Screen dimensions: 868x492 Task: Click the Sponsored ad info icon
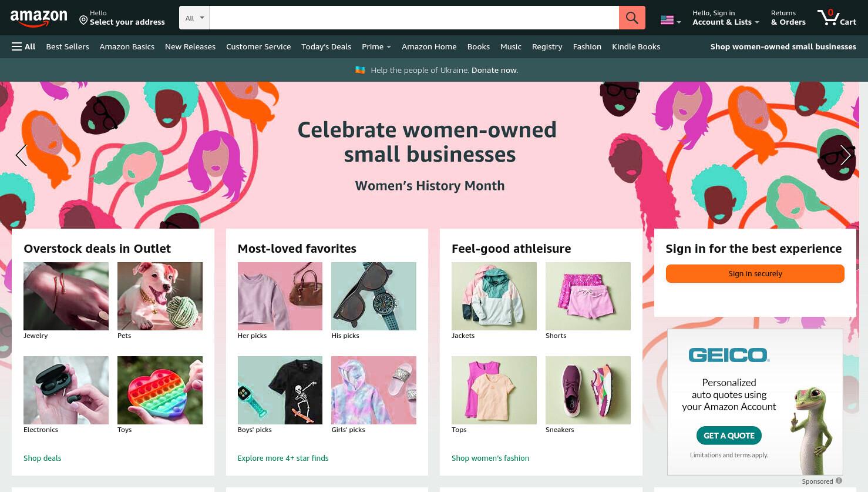pyautogui.click(x=839, y=481)
